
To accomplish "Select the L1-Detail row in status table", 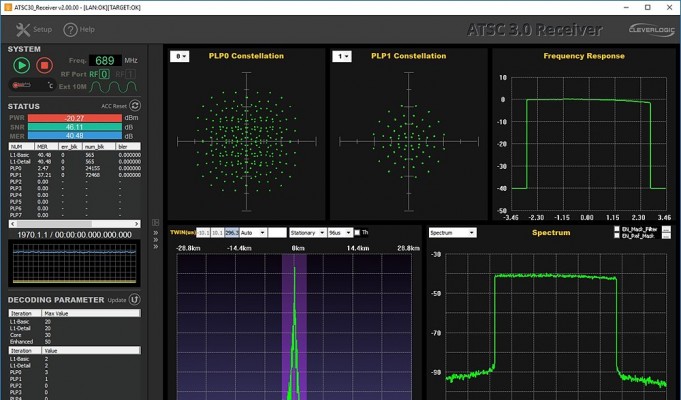I will [75, 162].
